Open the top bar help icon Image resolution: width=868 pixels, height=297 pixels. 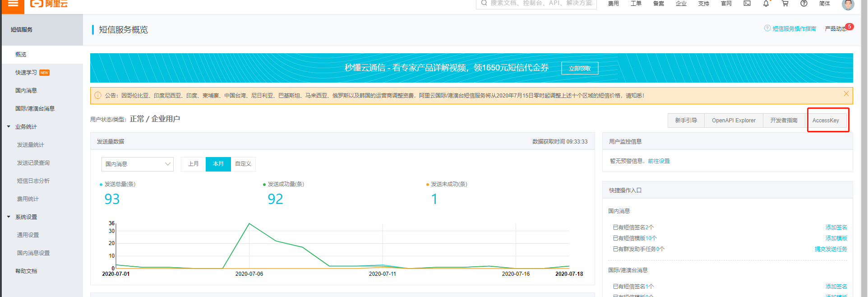pyautogui.click(x=804, y=3)
